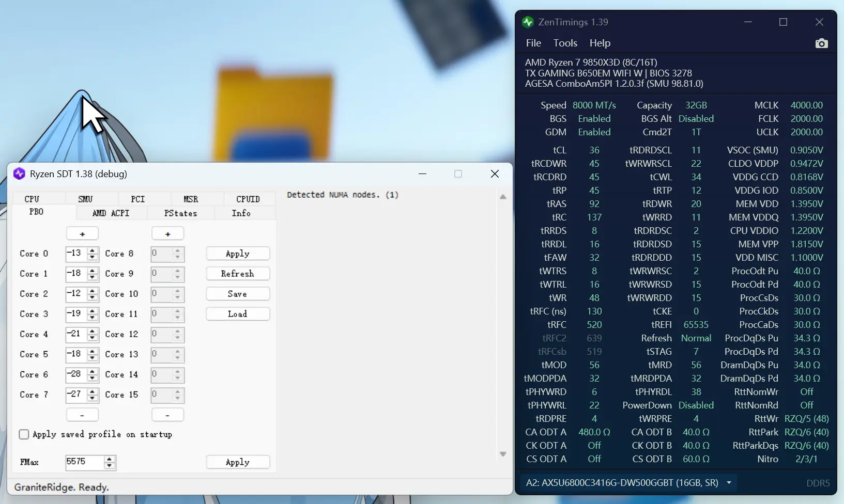Screen dimensions: 844x504
Task: Click the Refresh button
Action: point(238,274)
